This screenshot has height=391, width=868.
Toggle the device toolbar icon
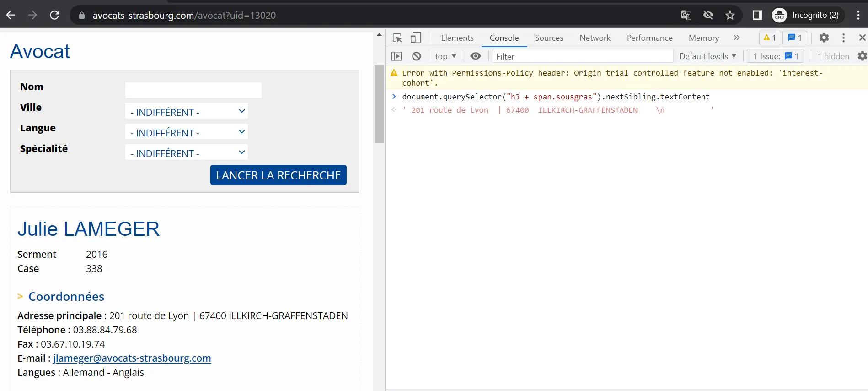[416, 38]
